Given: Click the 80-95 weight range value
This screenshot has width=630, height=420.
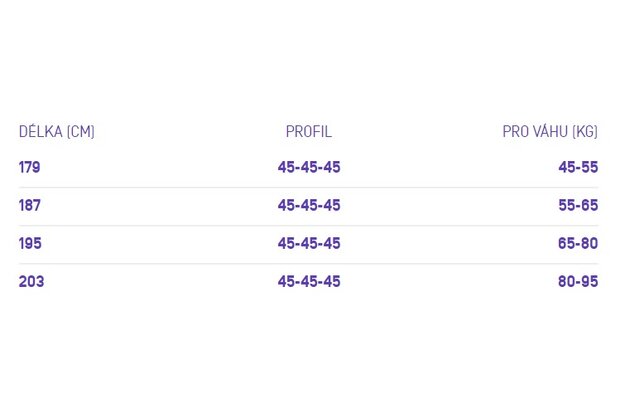Looking at the screenshot, I should tap(578, 281).
